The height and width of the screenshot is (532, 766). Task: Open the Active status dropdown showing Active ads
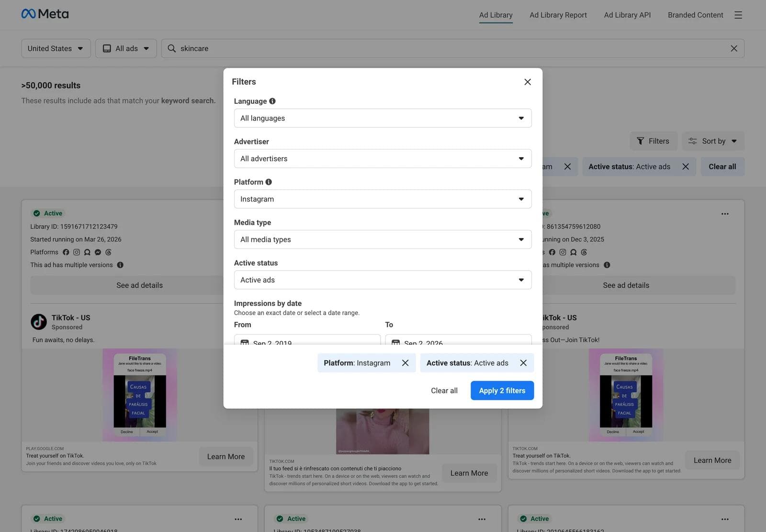coord(383,280)
